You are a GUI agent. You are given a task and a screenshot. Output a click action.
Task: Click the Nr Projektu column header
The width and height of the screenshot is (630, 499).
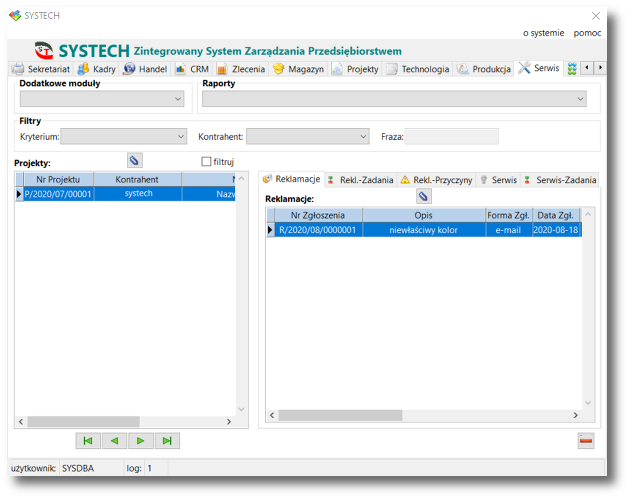point(59,179)
